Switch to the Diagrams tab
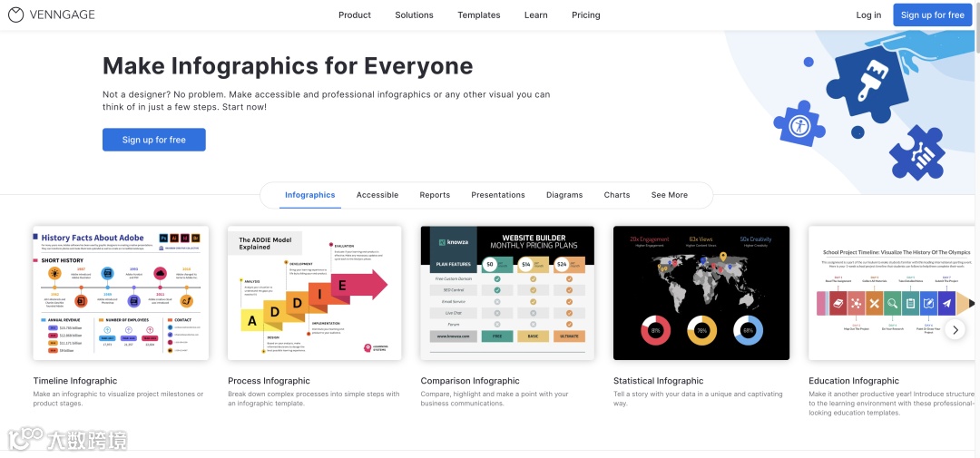The height and width of the screenshot is (458, 980). (564, 195)
